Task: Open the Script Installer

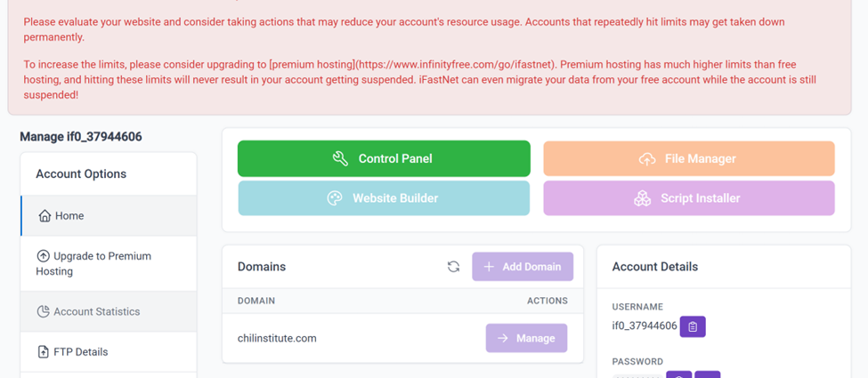Action: point(689,198)
